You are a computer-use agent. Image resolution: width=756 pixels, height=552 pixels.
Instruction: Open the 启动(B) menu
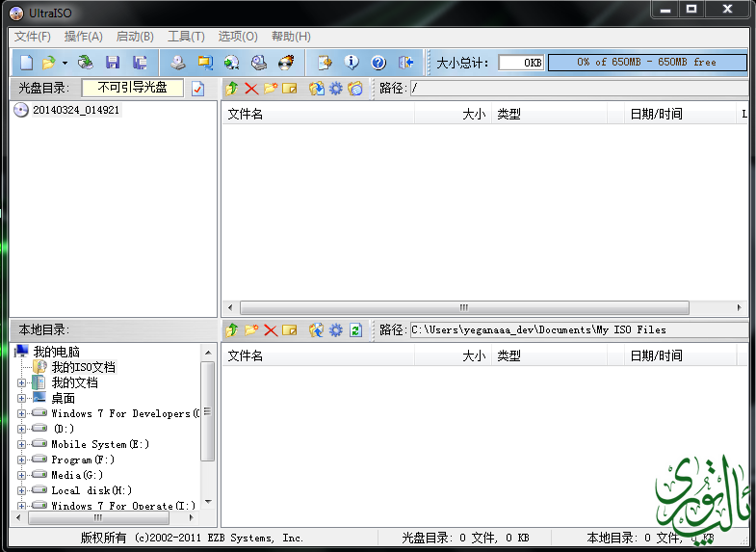click(135, 37)
